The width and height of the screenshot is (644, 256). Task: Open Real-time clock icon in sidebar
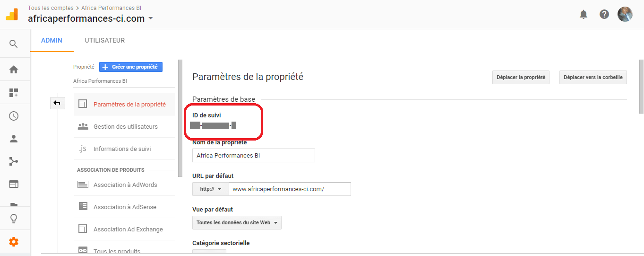tap(14, 116)
